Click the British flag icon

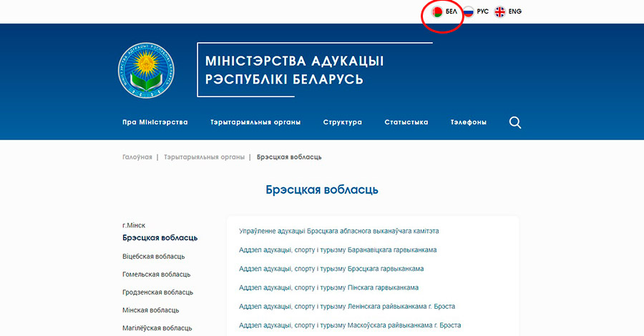coord(499,11)
